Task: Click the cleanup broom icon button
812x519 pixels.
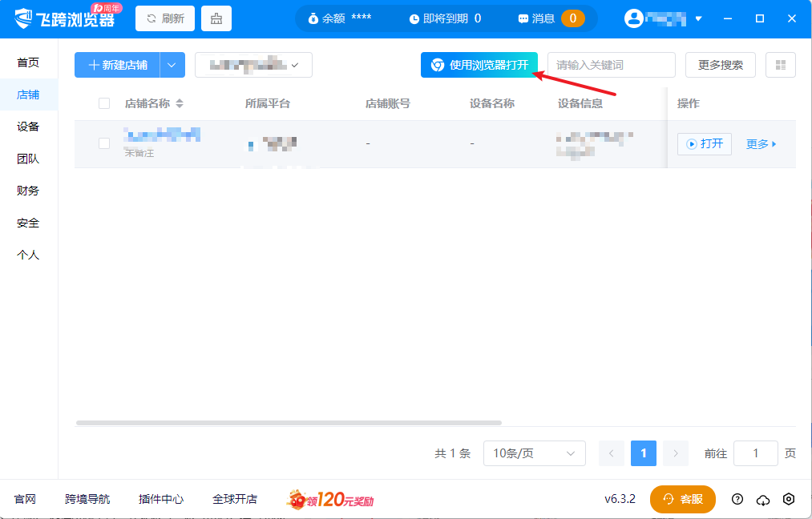Action: (216, 18)
